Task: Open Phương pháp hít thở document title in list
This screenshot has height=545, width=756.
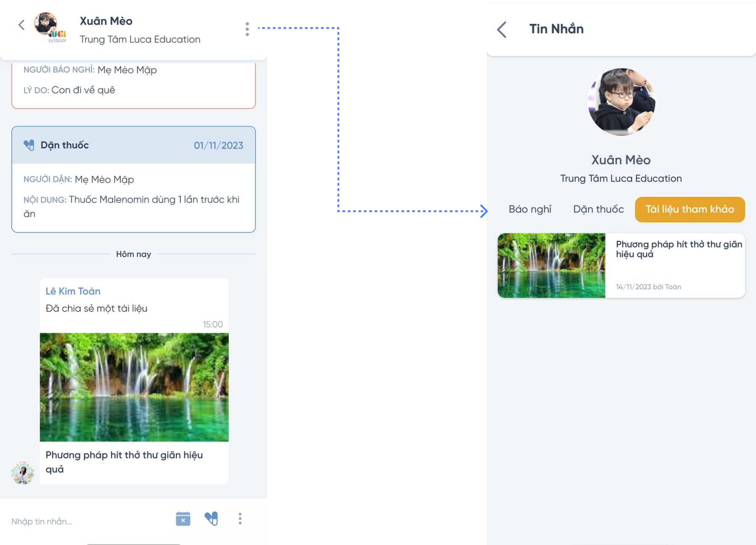Action: point(678,249)
